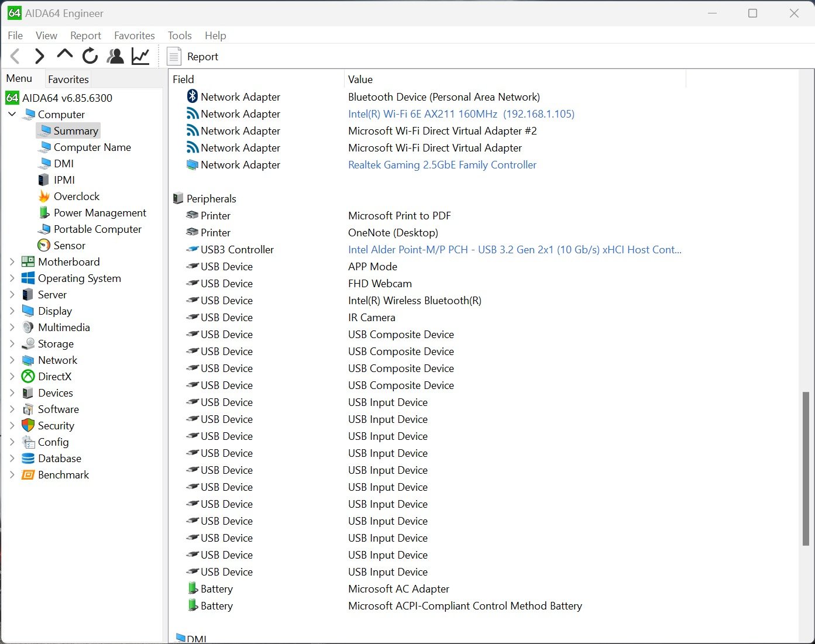Click the Benchmark orange icon
Image resolution: width=815 pixels, height=644 pixels.
tap(28, 475)
